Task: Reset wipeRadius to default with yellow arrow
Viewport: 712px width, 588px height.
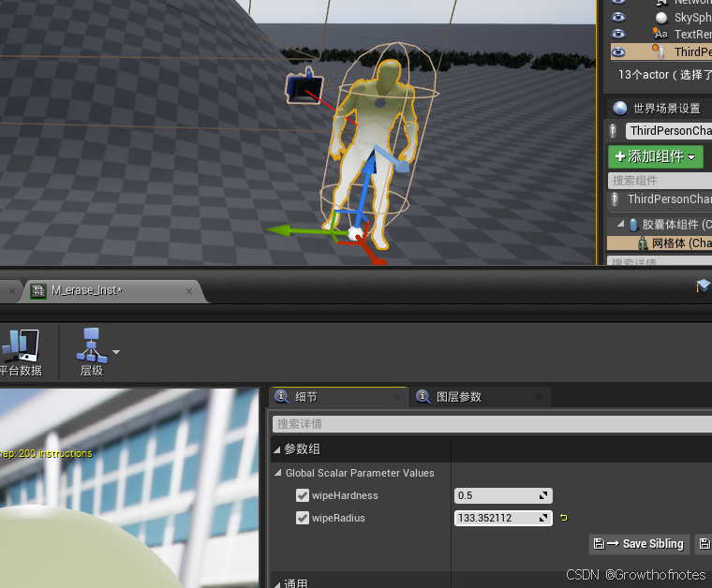Action: point(564,517)
